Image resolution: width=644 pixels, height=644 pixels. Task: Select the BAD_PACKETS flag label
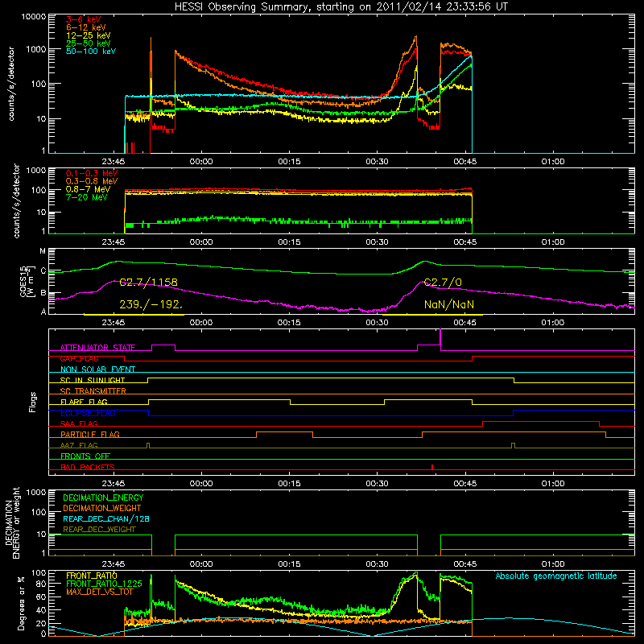pyautogui.click(x=88, y=467)
